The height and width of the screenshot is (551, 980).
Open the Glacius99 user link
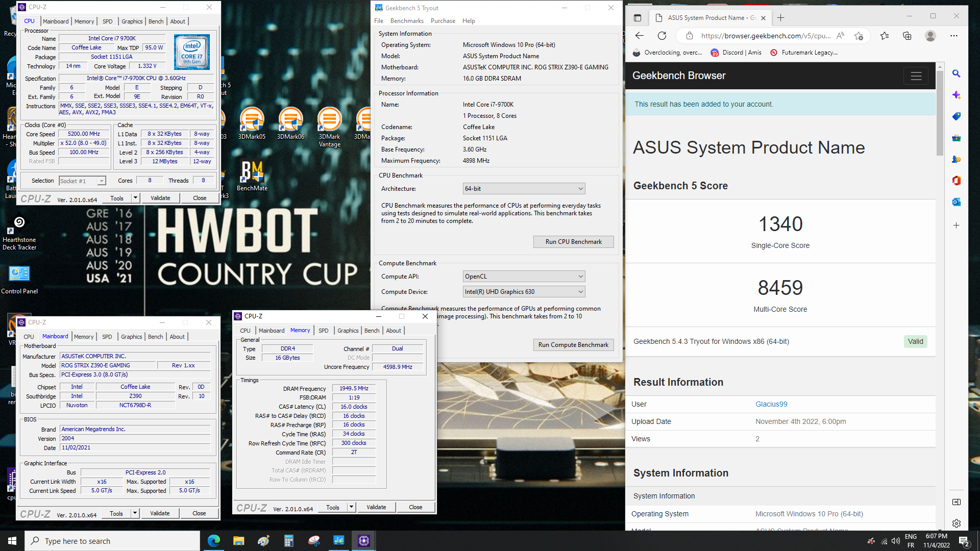click(x=771, y=404)
